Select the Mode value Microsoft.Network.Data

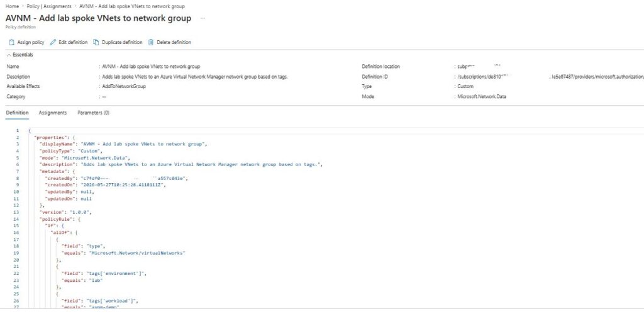pyautogui.click(x=481, y=97)
